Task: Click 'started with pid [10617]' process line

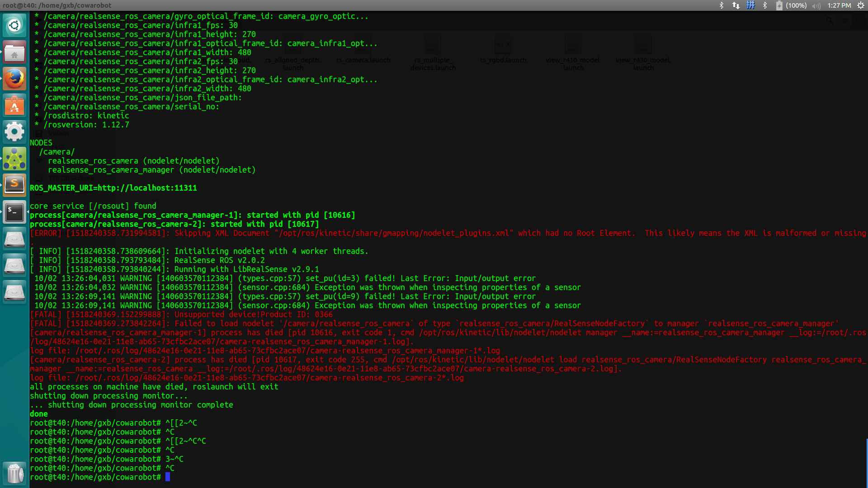Action: pyautogui.click(x=175, y=224)
